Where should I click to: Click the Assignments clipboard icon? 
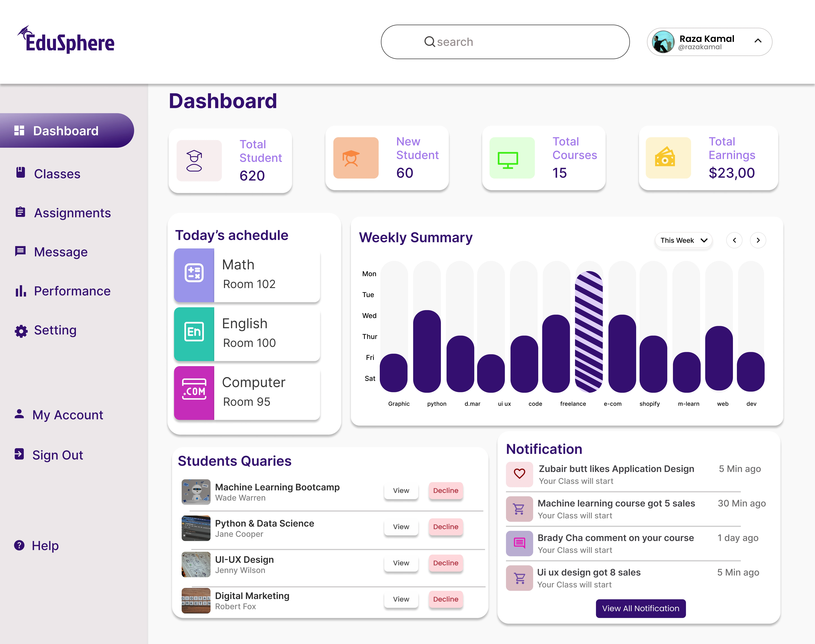(20, 212)
